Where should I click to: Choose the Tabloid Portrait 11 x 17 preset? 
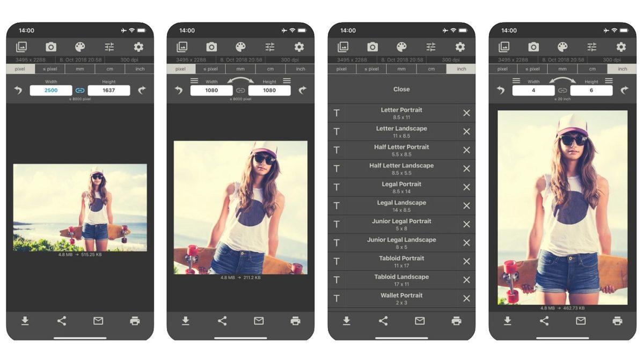401,261
